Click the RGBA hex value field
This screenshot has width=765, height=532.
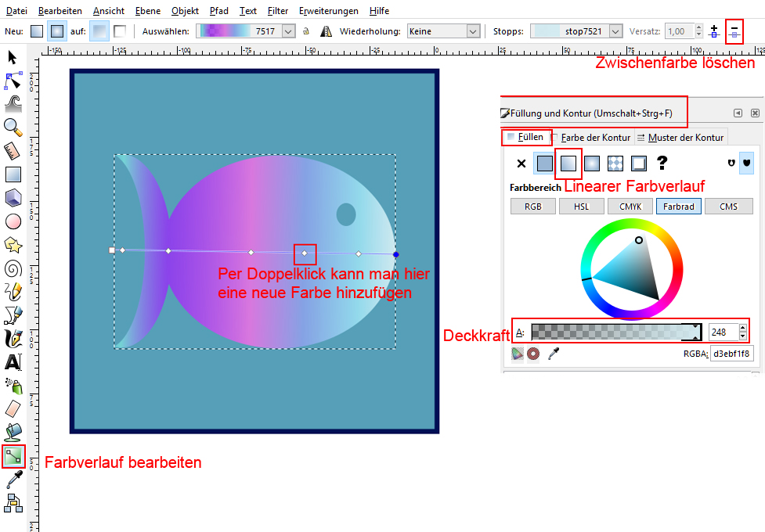coord(731,354)
